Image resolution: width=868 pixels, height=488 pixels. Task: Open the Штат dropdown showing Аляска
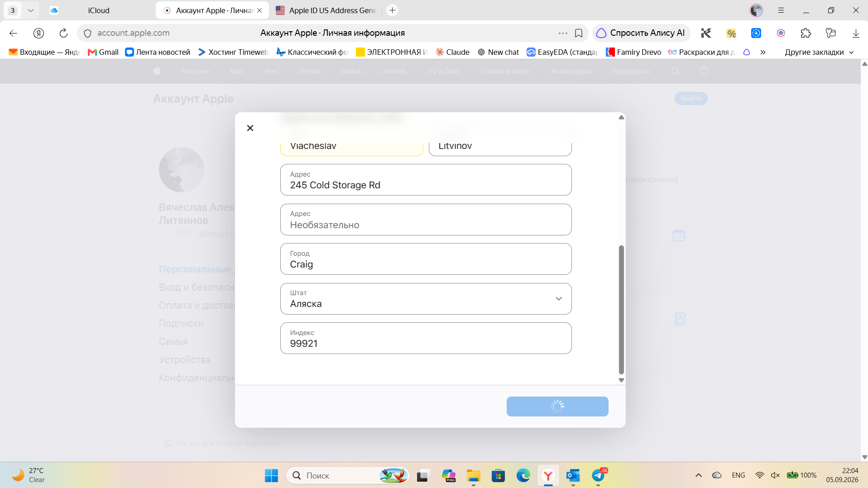click(426, 299)
